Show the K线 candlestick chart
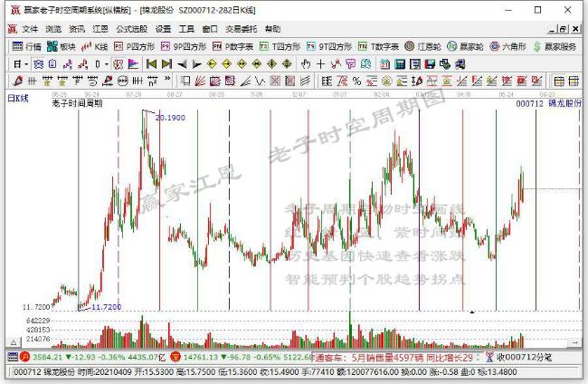The image size is (588, 384). (x=95, y=46)
